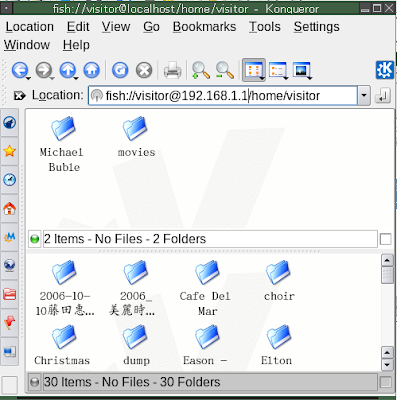Click the KDE gear animation logo

pos(385,70)
